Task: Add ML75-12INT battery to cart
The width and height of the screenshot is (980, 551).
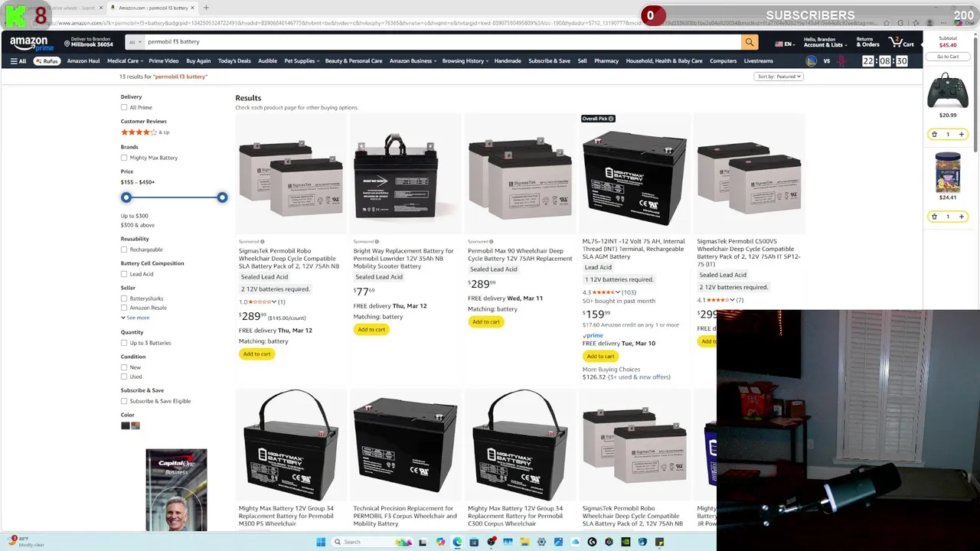Action: click(601, 356)
